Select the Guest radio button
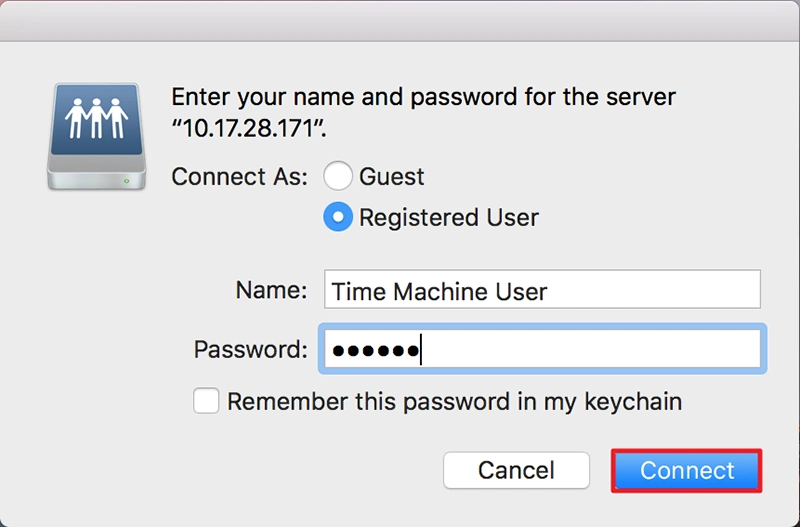 click(338, 177)
